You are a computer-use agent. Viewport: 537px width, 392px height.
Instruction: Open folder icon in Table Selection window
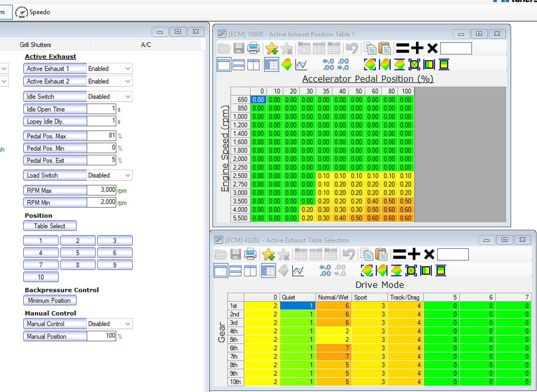(221, 254)
